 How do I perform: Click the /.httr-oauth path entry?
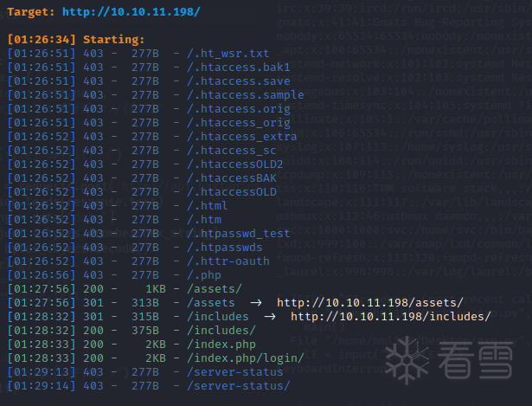(228, 261)
